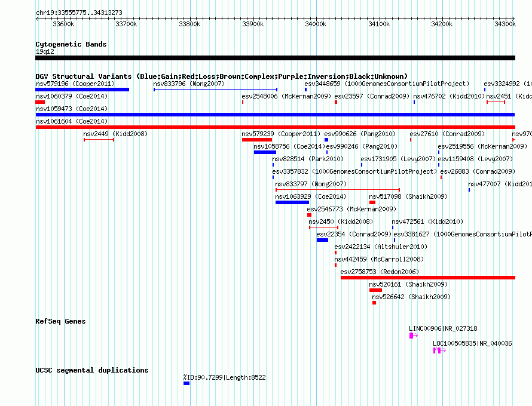
Task: Select the nsv2449 (Kidd2008) red interval
Action: [x=99, y=140]
